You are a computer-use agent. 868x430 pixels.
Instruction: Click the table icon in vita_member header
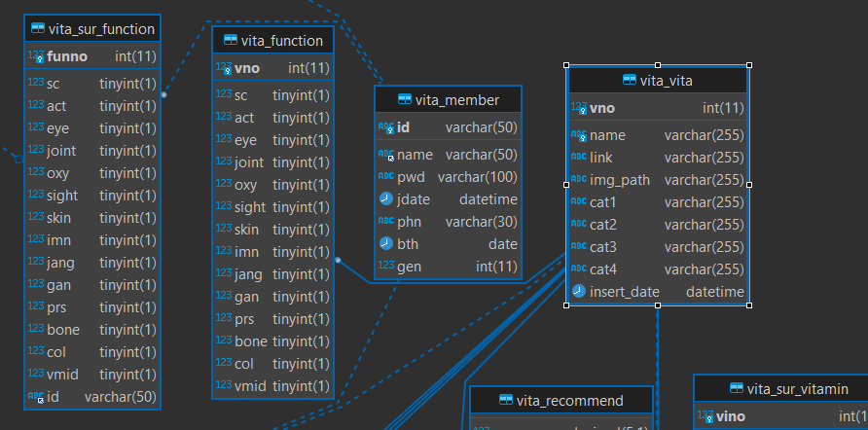[405, 100]
